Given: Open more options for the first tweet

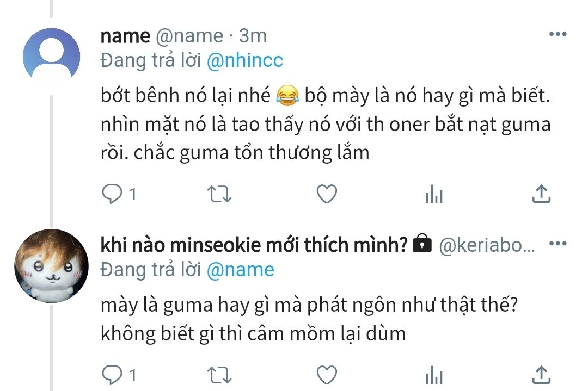Looking at the screenshot, I should point(558,34).
